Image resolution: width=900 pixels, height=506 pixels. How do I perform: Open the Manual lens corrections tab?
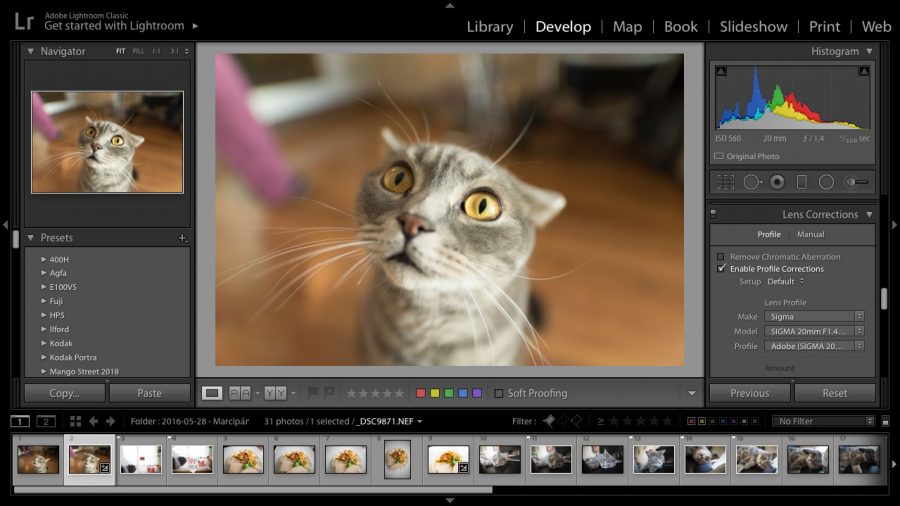(810, 234)
